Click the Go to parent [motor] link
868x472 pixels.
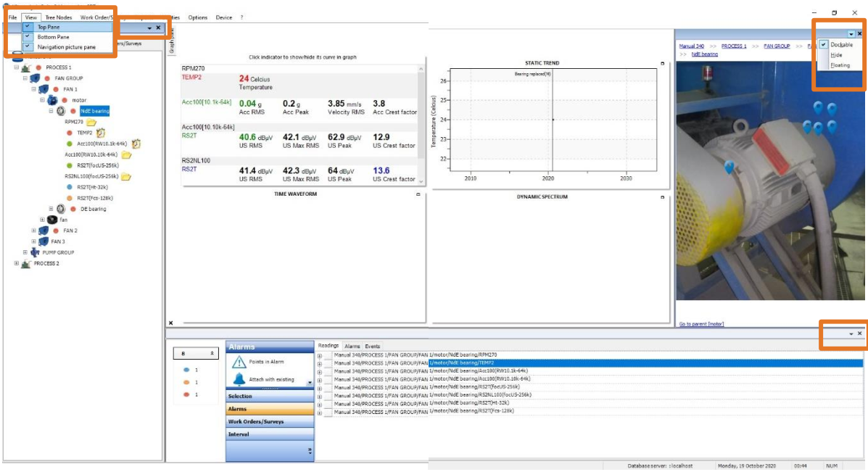(x=701, y=325)
